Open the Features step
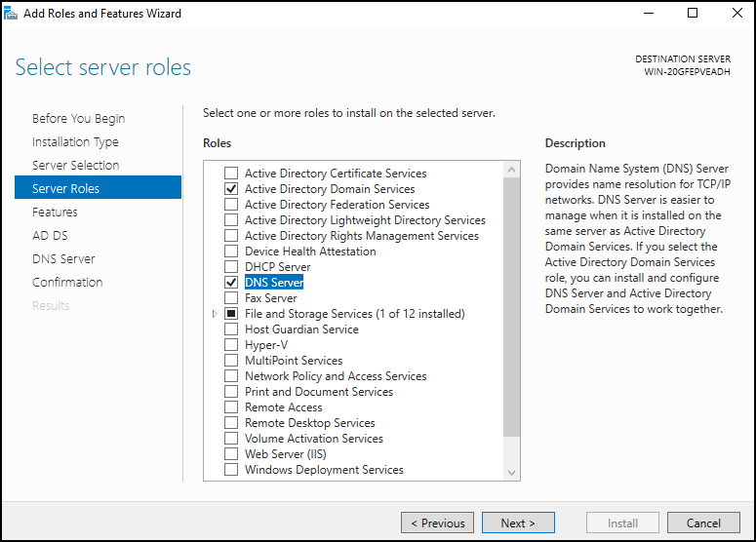 click(x=55, y=212)
